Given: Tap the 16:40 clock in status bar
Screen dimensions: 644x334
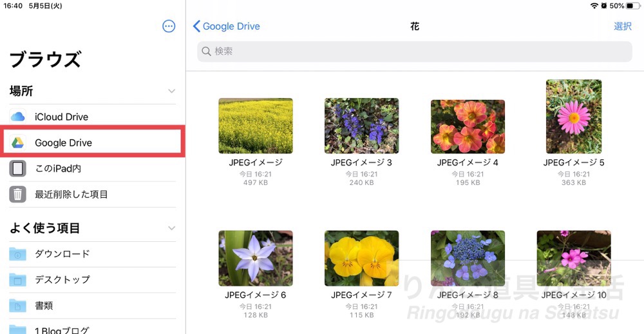Looking at the screenshot, I should coord(13,6).
